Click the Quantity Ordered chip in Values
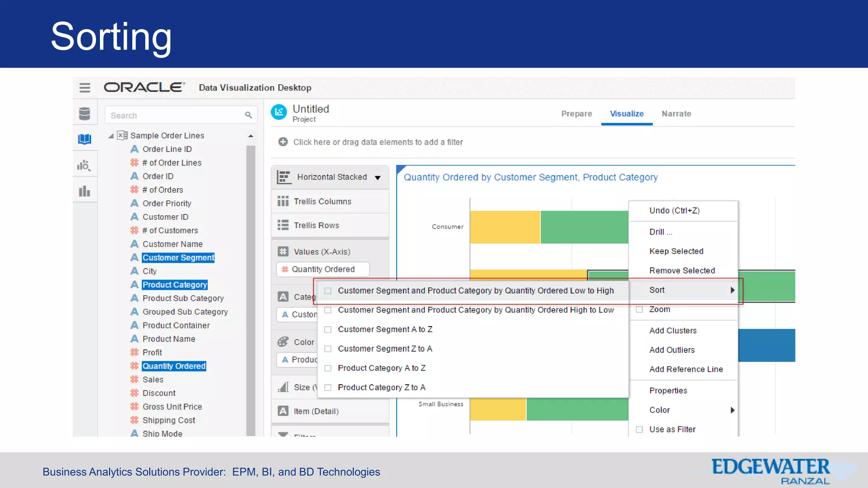 [x=323, y=269]
